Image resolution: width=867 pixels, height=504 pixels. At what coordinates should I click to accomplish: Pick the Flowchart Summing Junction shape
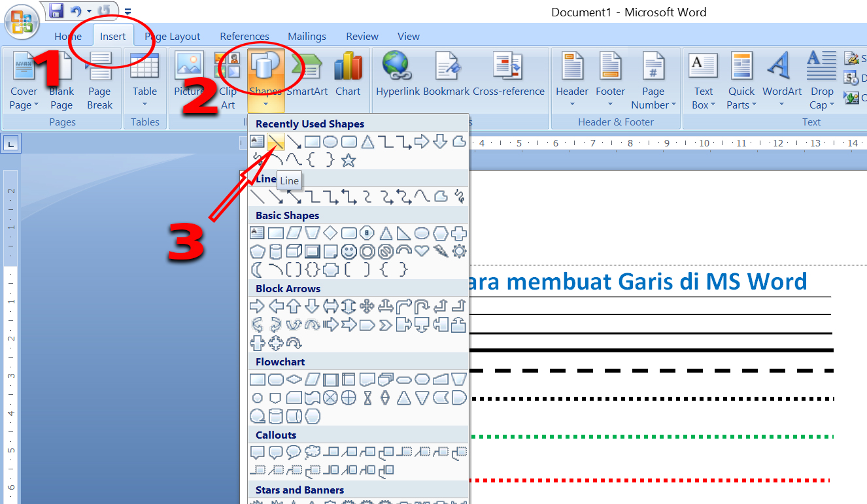pyautogui.click(x=331, y=397)
